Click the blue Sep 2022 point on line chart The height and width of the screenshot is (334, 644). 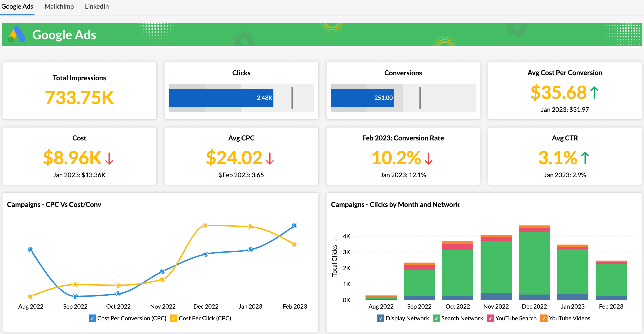[x=75, y=296]
